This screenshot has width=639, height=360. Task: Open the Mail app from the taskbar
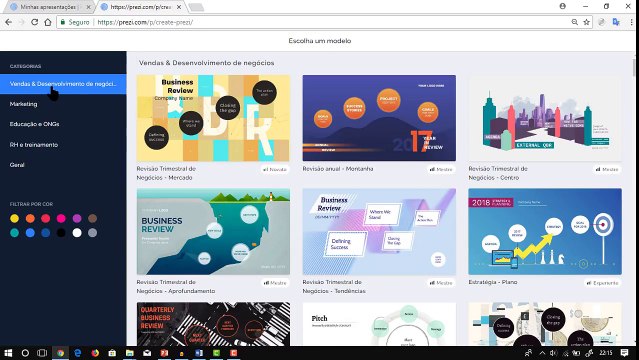pos(147,353)
